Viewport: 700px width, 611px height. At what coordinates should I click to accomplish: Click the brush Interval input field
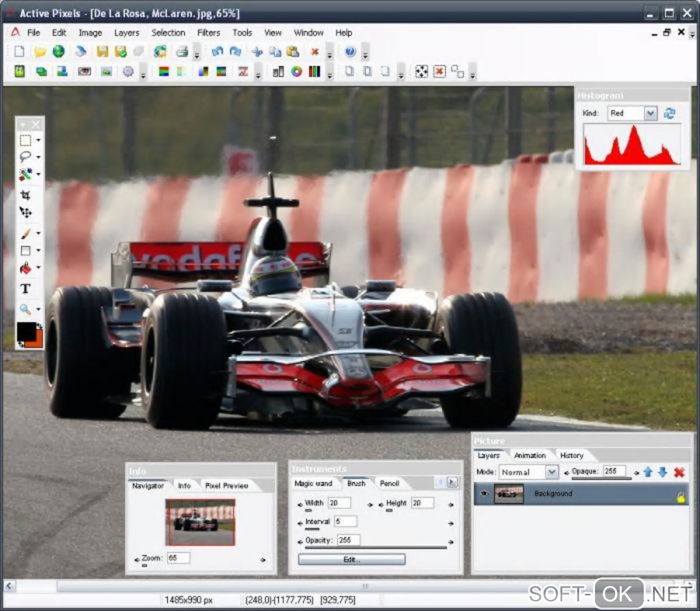tap(345, 521)
